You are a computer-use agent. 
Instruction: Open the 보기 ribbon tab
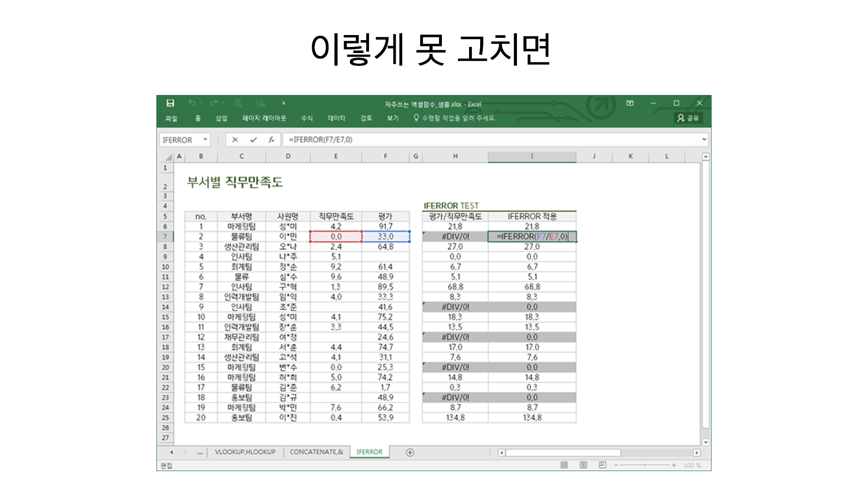392,118
